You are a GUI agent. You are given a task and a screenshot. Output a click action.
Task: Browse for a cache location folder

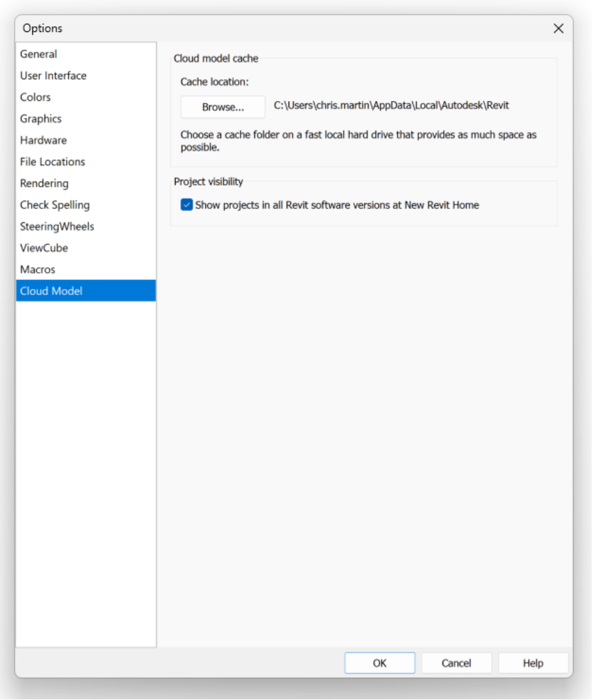(x=223, y=107)
